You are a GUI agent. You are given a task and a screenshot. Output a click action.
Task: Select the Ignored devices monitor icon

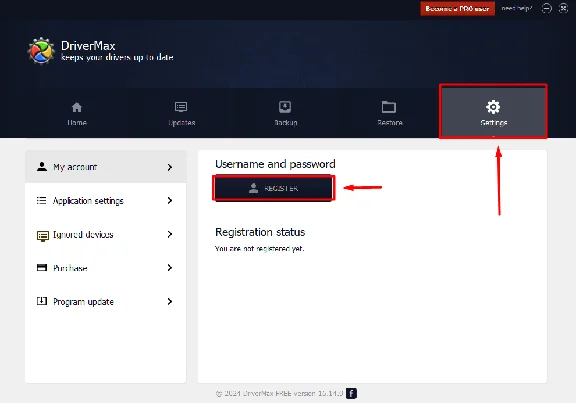click(43, 235)
